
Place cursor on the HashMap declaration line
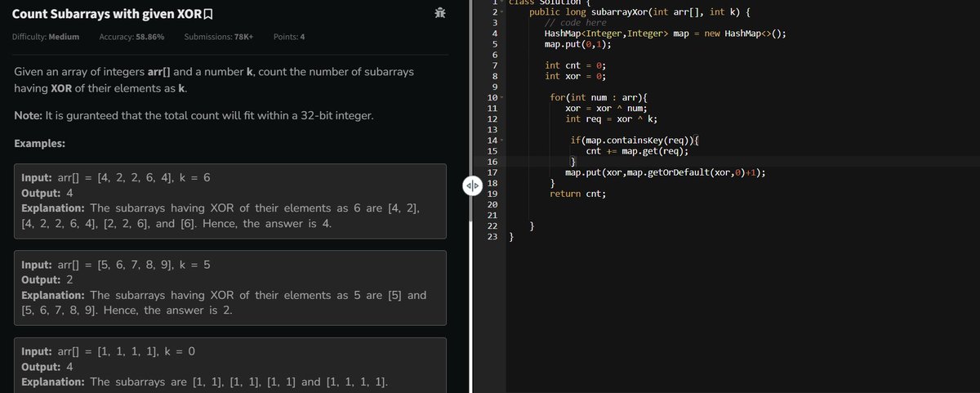click(666, 33)
